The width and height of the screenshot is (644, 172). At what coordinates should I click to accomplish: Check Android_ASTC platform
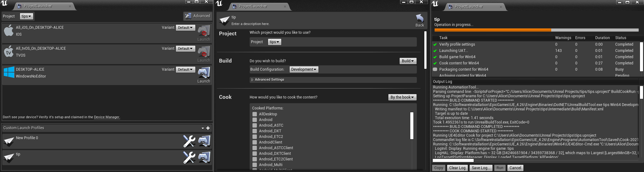pos(255,125)
